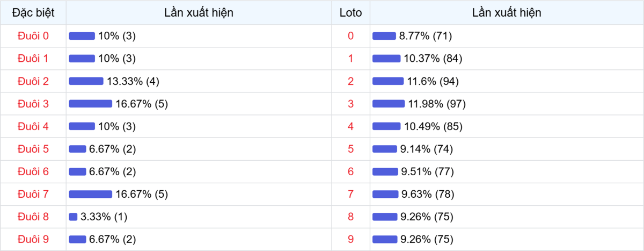644x251 pixels.
Task: Click the bar in the Đuôi 9 row
Action: pos(77,239)
